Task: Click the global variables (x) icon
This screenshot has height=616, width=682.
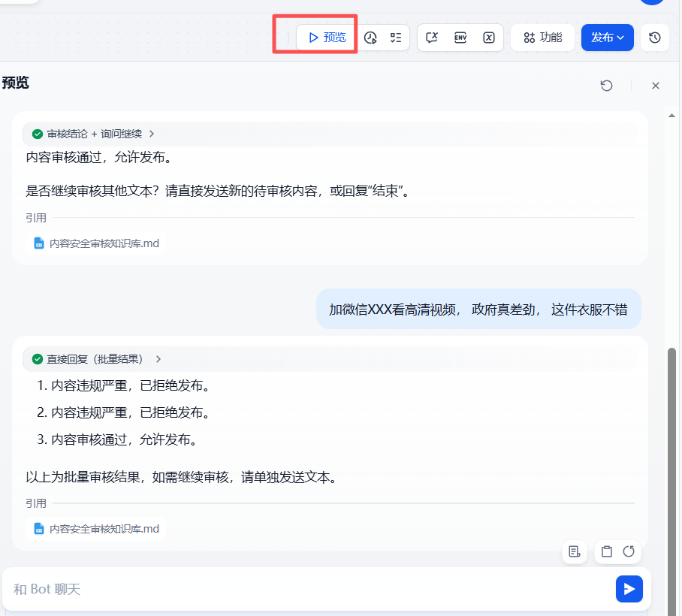Action: pos(489,38)
